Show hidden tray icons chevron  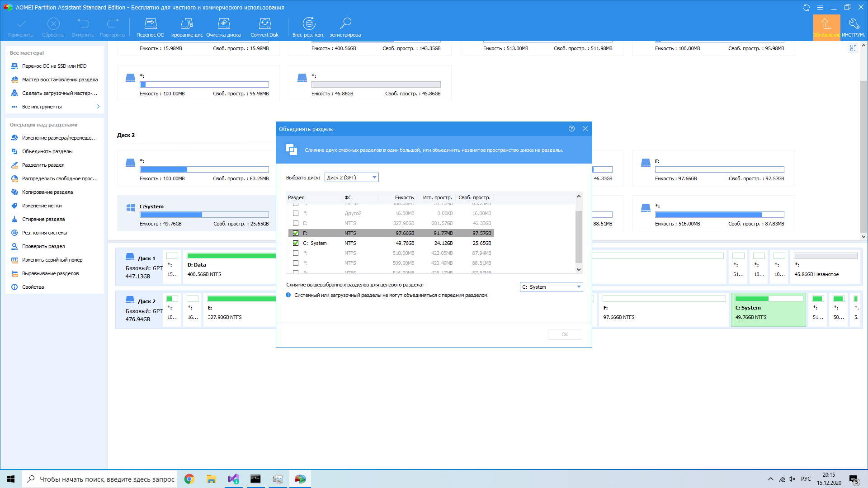[770, 479]
